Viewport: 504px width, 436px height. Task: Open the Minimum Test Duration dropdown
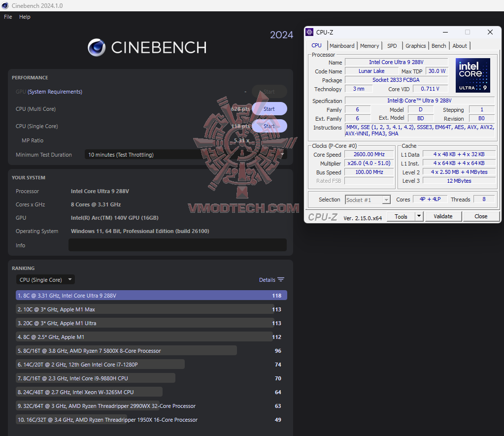(186, 155)
